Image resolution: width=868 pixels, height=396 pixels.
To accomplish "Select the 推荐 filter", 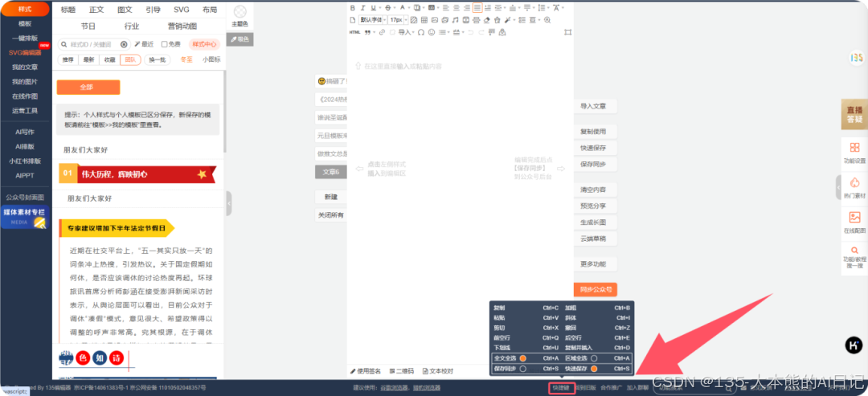I will coord(68,59).
